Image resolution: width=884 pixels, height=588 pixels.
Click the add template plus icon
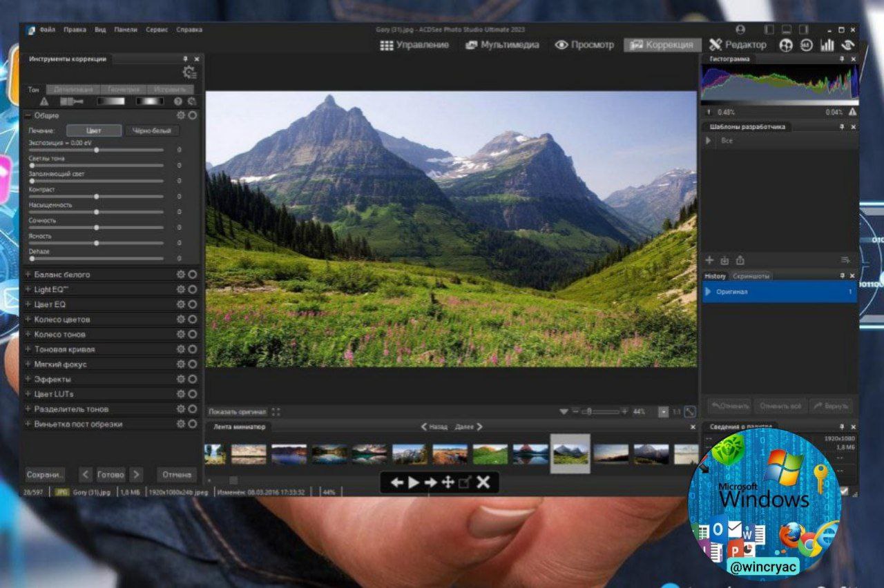click(x=709, y=260)
